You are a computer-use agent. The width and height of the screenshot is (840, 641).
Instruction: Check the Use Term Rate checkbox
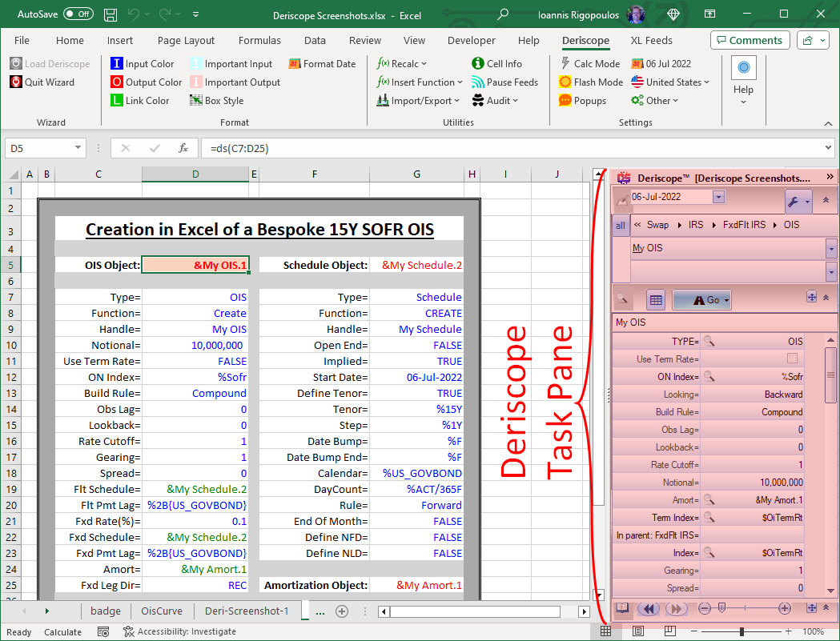[792, 359]
